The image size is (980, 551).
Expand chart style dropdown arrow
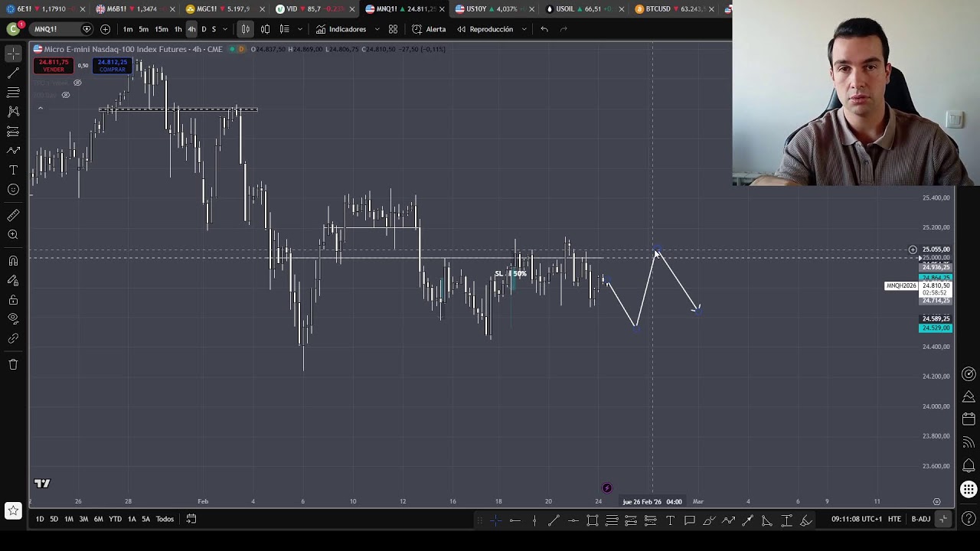(x=299, y=29)
